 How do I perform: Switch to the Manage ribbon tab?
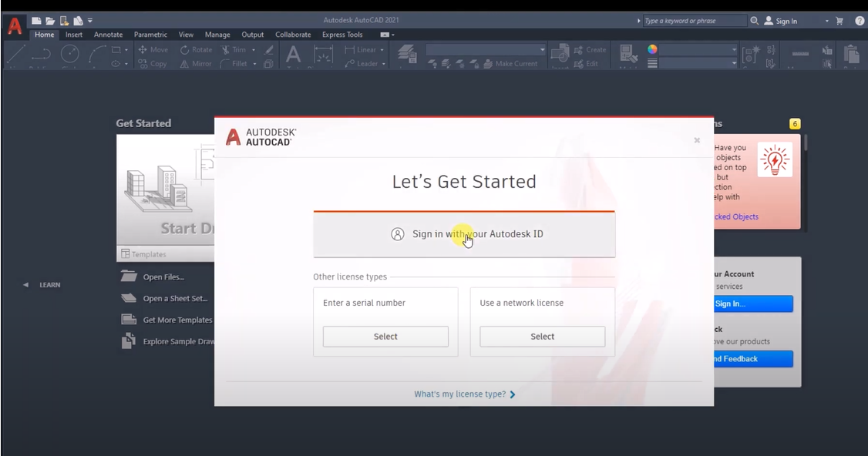pos(217,35)
